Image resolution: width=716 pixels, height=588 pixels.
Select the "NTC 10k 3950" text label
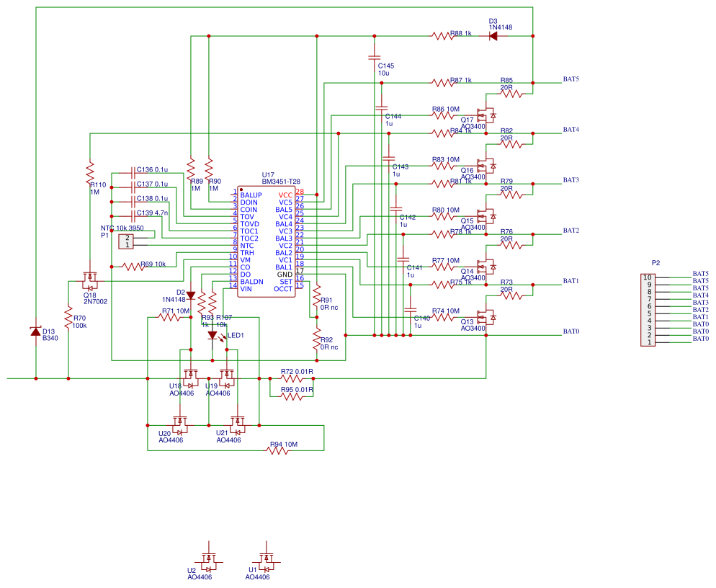(122, 228)
